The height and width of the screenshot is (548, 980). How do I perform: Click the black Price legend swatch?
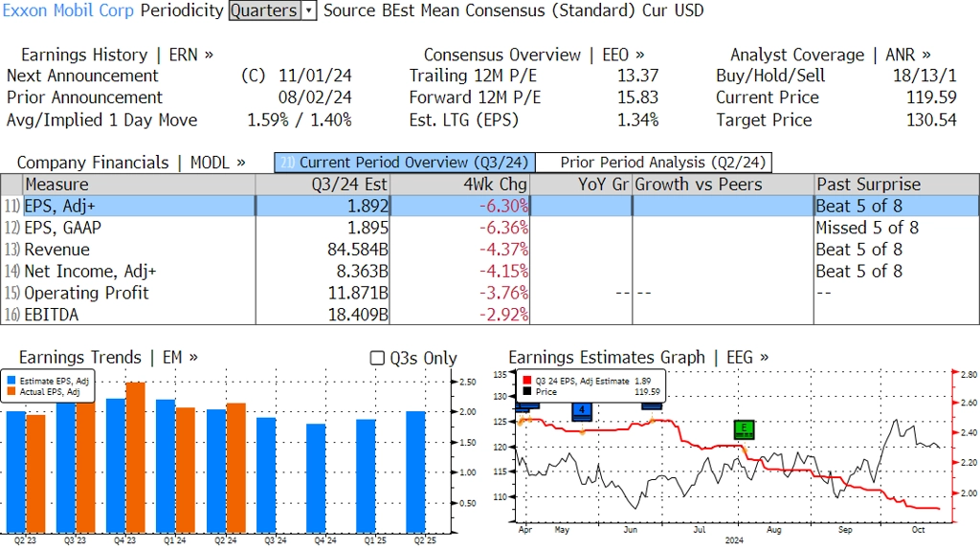[527, 392]
